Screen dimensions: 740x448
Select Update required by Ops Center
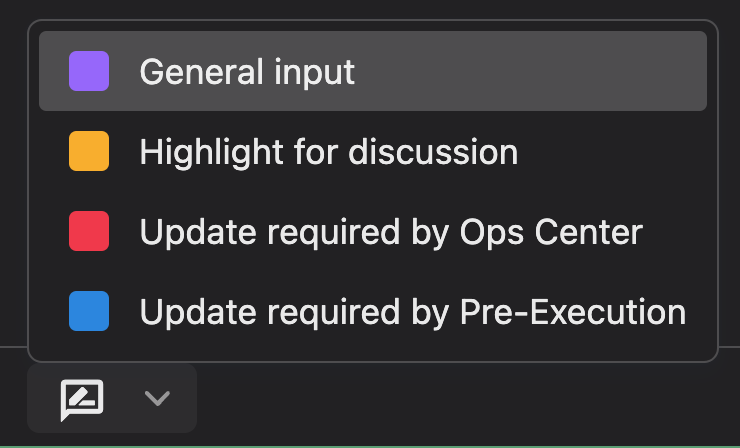pyautogui.click(x=372, y=232)
